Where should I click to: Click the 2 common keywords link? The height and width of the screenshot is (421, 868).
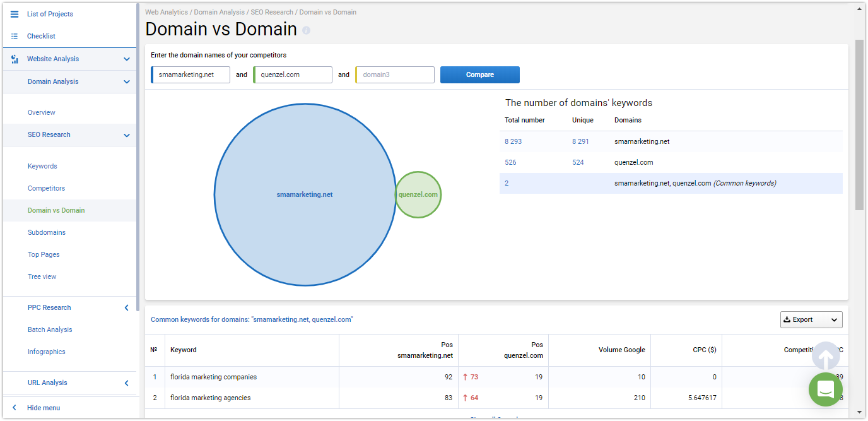pos(507,183)
